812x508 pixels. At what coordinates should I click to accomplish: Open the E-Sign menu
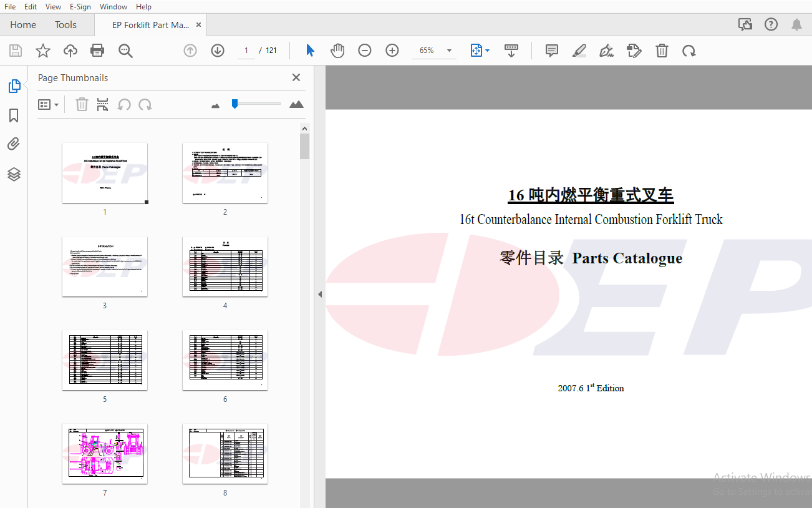(x=80, y=6)
